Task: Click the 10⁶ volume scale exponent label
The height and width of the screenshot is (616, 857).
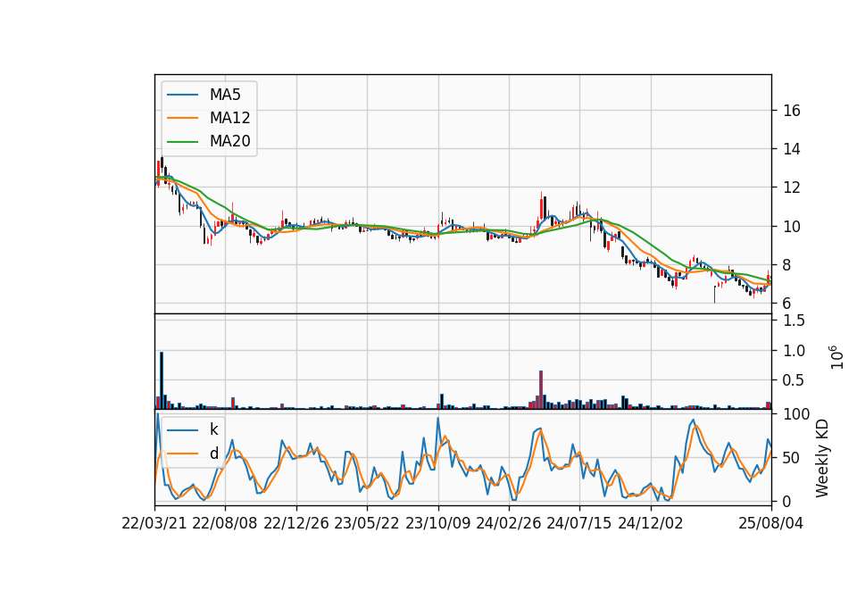Action: click(836, 357)
